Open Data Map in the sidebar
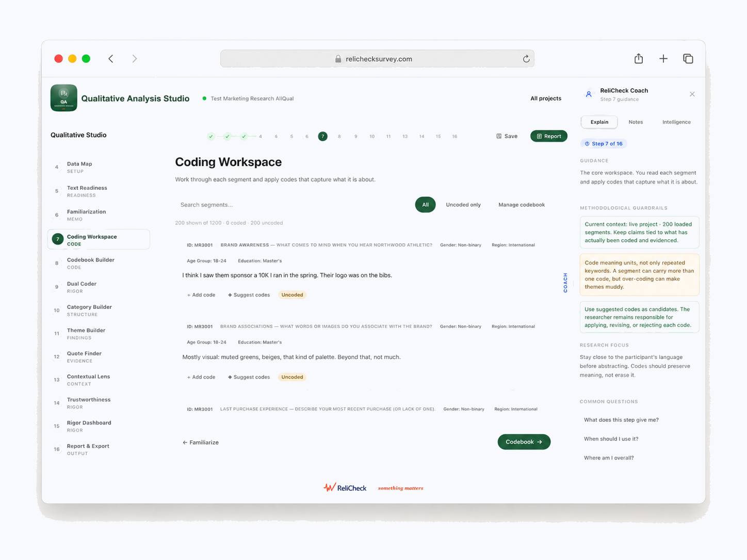This screenshot has width=747, height=560. pyautogui.click(x=99, y=167)
